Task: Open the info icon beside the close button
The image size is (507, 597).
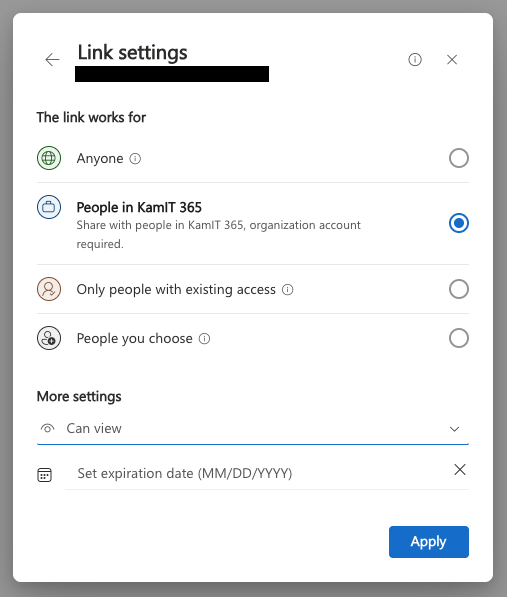Action: [x=415, y=59]
